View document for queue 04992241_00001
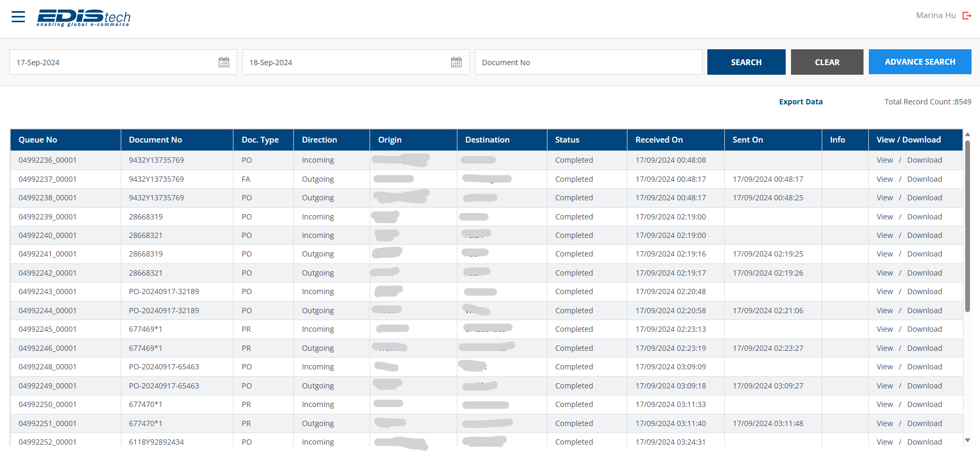The image size is (980, 460). (x=884, y=254)
